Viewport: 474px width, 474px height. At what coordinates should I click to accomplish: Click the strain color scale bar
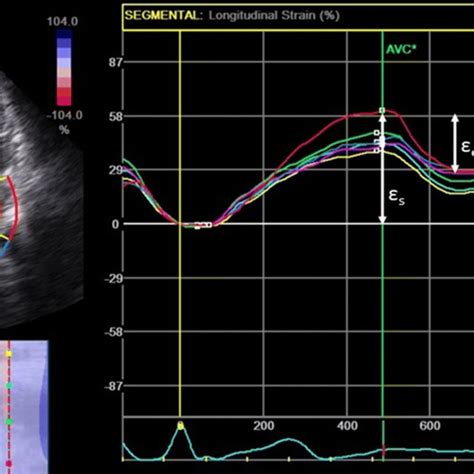coord(64,68)
